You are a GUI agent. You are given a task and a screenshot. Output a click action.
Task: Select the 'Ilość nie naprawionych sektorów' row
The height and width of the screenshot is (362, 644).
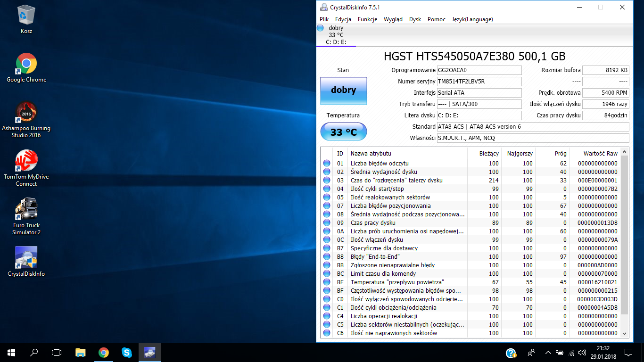pyautogui.click(x=471, y=333)
